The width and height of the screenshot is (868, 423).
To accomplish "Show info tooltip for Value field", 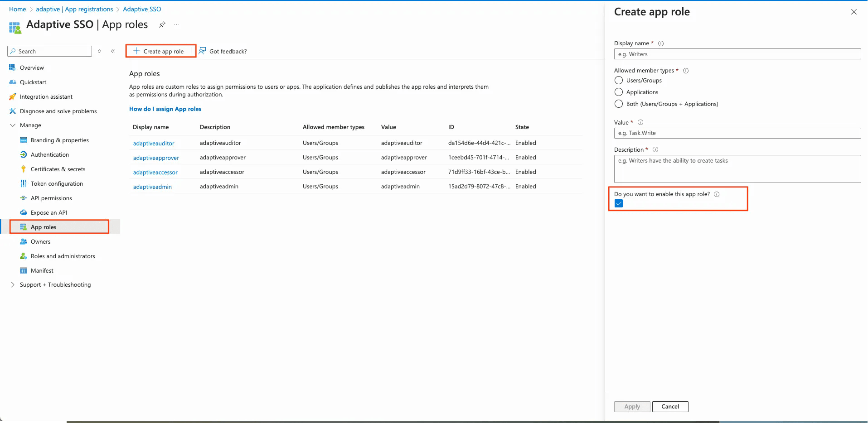I will point(640,122).
